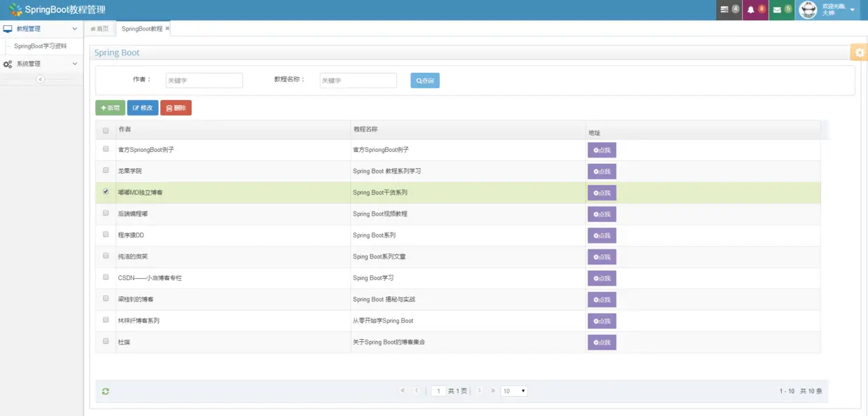Go to the last page icon
The width and height of the screenshot is (868, 416).
tap(493, 391)
